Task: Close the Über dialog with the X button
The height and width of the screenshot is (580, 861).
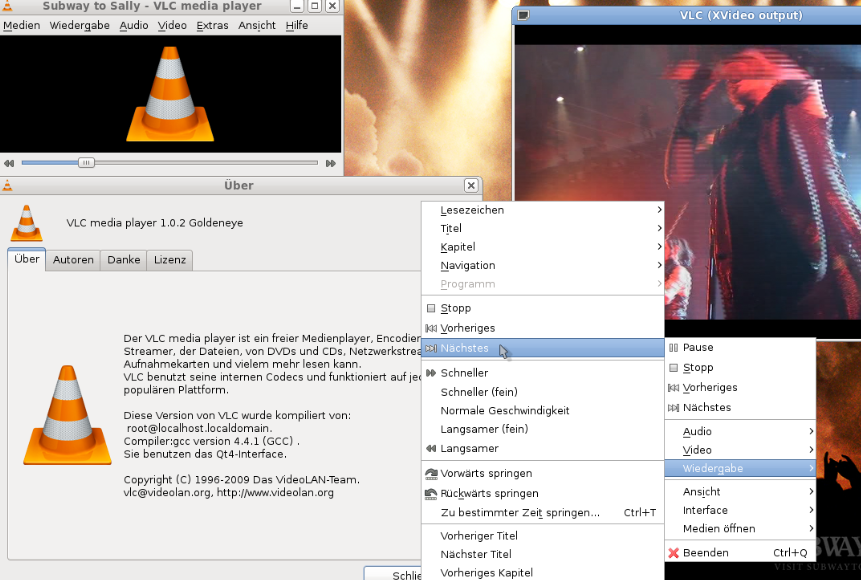Action: point(471,186)
